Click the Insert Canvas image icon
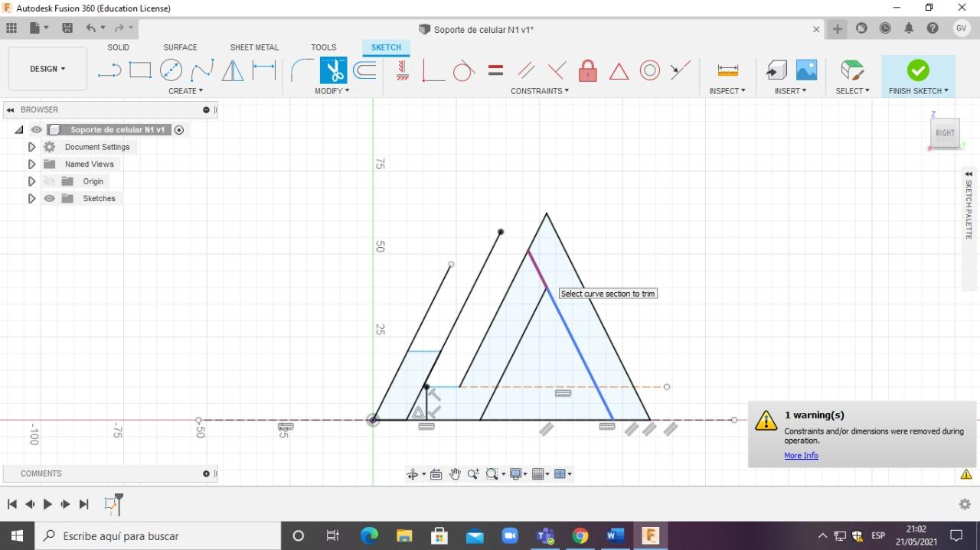 pos(806,70)
